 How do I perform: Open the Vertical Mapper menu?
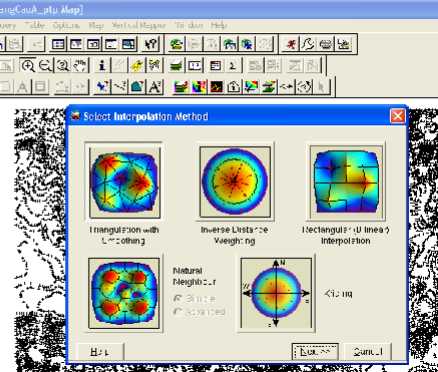click(x=138, y=25)
